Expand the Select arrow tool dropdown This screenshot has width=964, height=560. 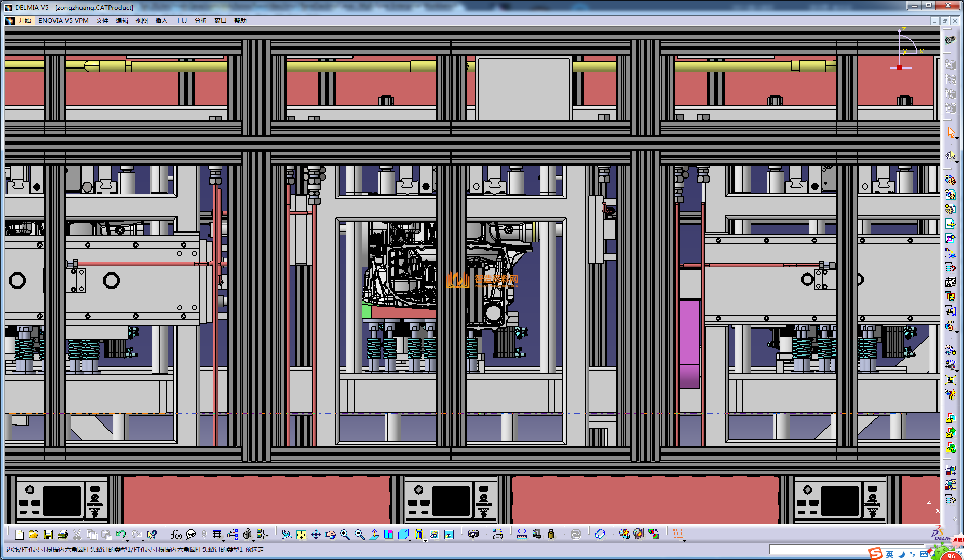(x=956, y=138)
